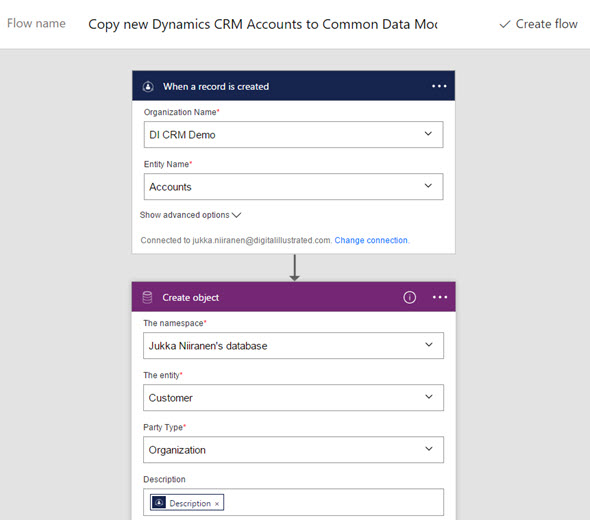The image size is (590, 520).
Task: Click the trigger icon beside When a record is created
Action: pyautogui.click(x=148, y=87)
